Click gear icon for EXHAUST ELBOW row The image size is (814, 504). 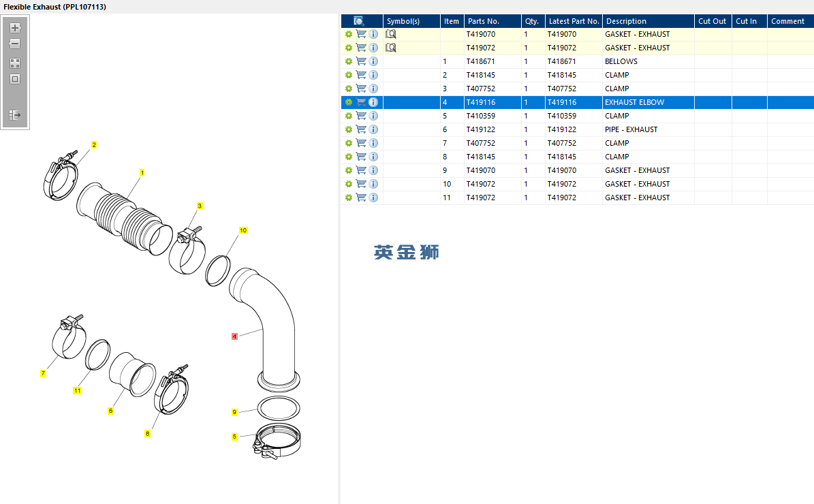pos(348,102)
